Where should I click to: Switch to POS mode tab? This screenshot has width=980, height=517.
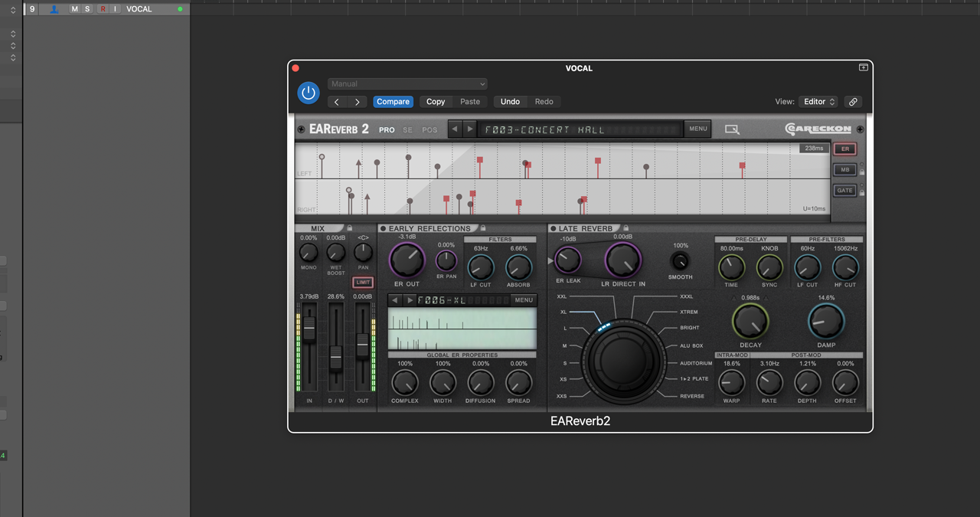click(430, 130)
